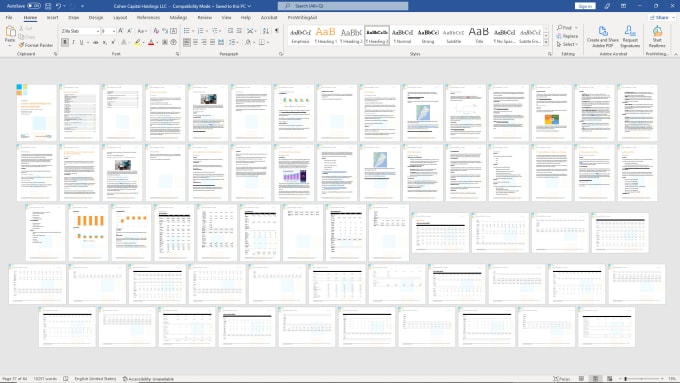This screenshot has width=680, height=383.
Task: Open the Paragraph dialog launcher
Action: click(281, 54)
